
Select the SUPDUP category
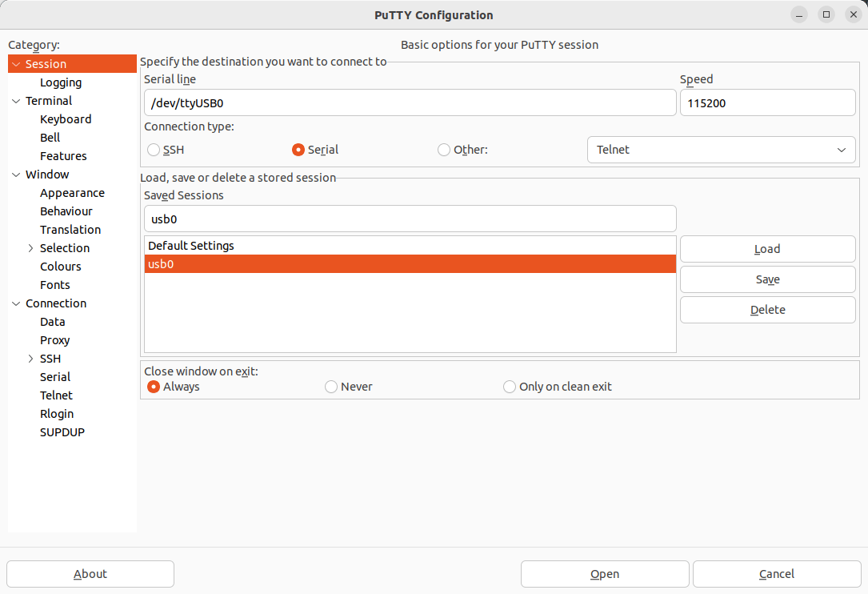pos(62,431)
